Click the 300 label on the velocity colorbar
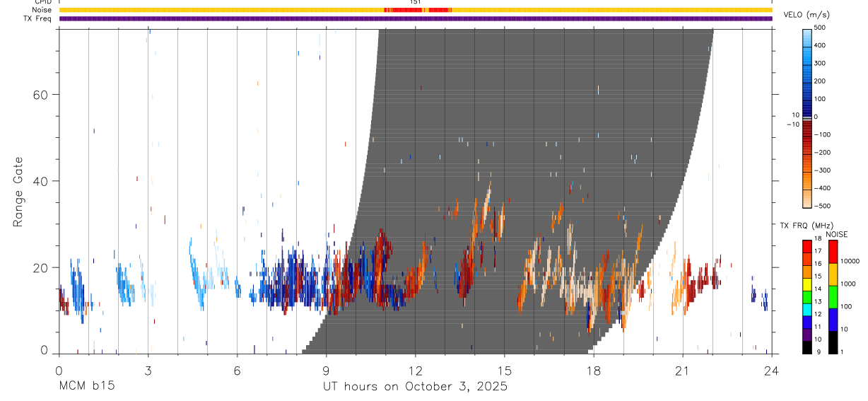The width and height of the screenshot is (868, 401). pyautogui.click(x=820, y=63)
